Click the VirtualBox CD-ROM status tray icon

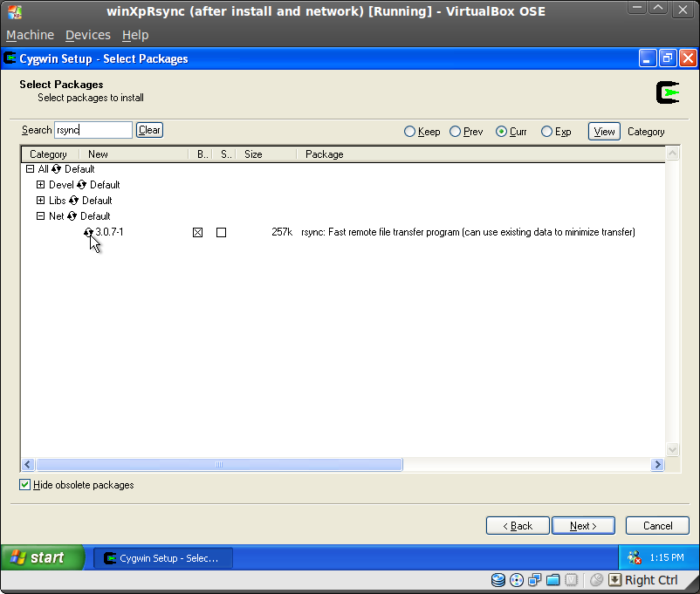point(516,579)
